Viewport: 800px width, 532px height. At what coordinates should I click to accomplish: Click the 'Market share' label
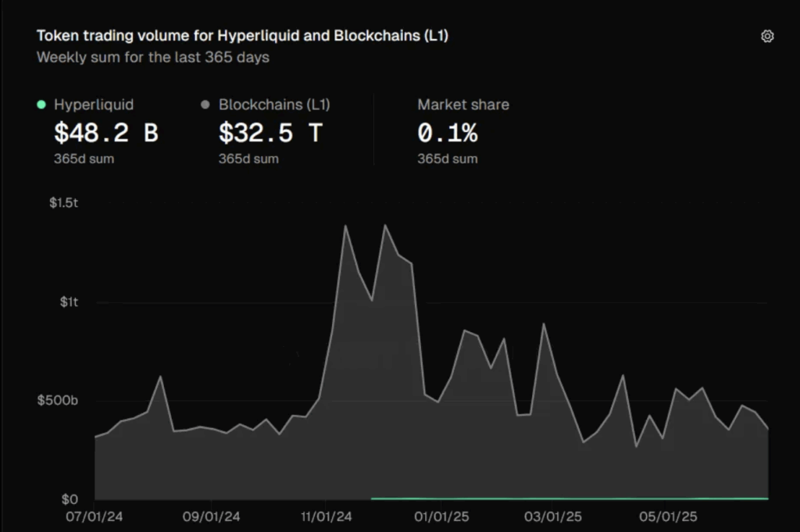(463, 105)
